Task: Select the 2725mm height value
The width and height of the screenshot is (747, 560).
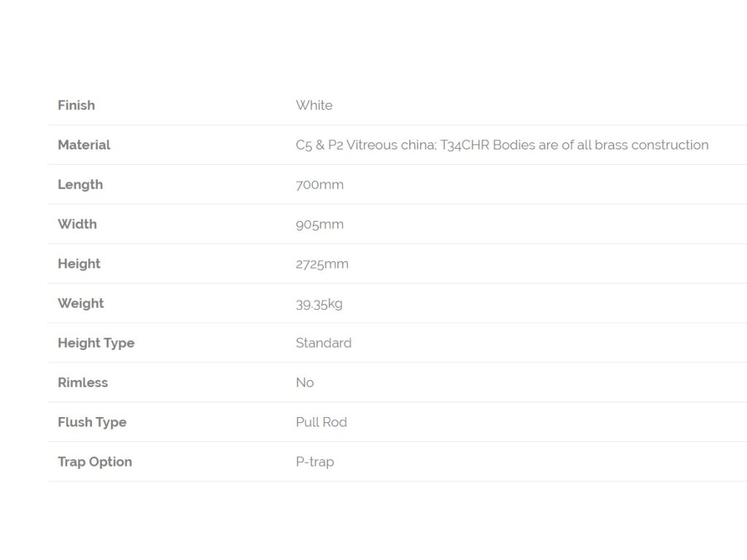Action: pos(322,264)
